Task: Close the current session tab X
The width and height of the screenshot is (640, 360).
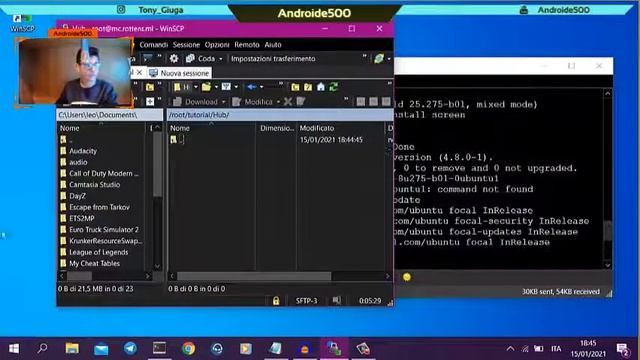Action: pos(139,73)
